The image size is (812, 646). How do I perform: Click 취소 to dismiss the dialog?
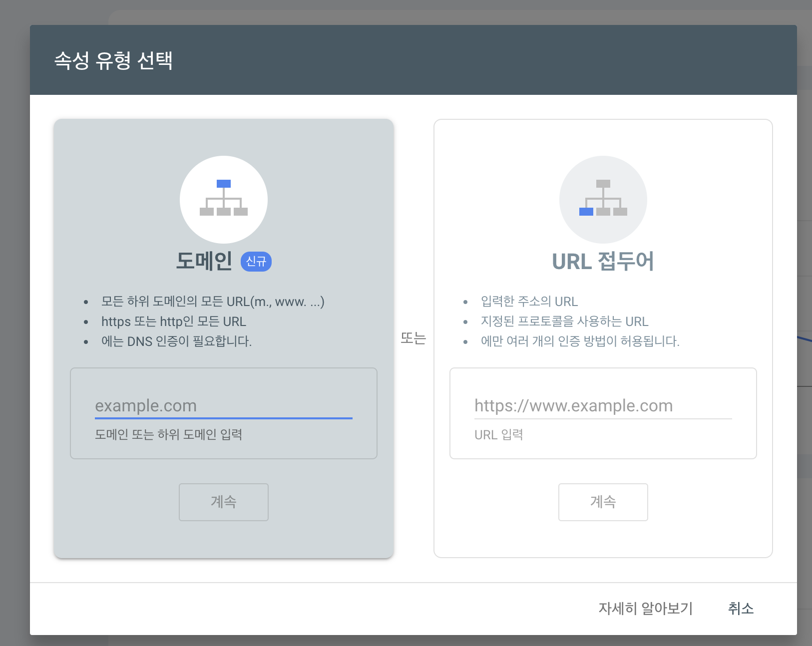pyautogui.click(x=741, y=609)
